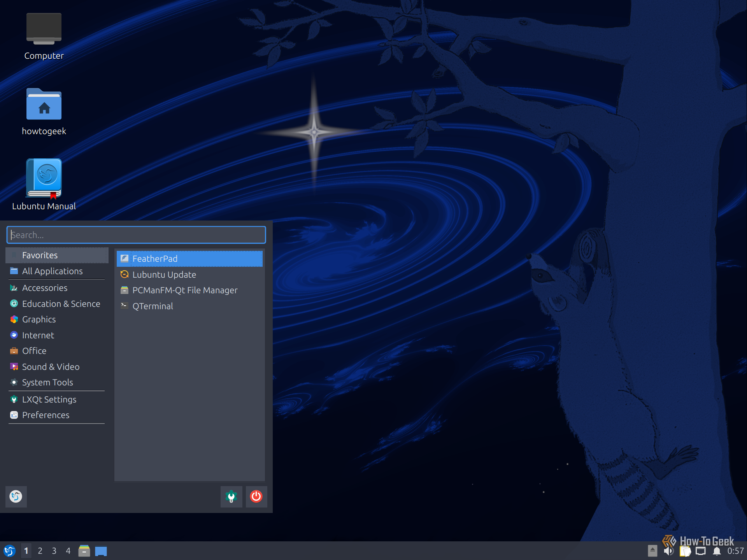
Task: Open file manager from panel quicklaunch
Action: (x=84, y=551)
